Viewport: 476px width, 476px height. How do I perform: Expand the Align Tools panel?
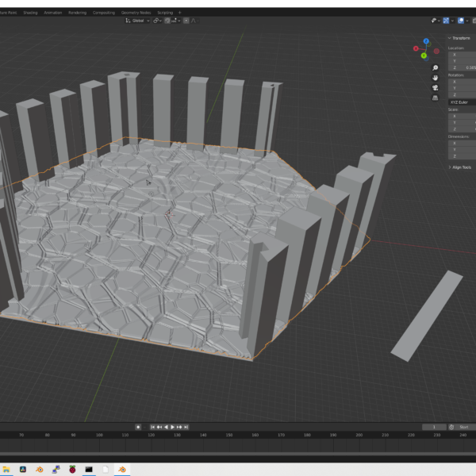click(460, 167)
